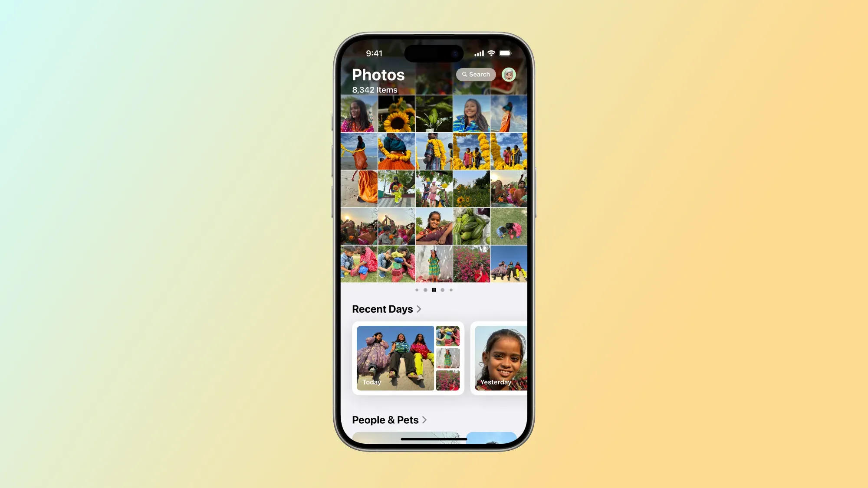The width and height of the screenshot is (868, 488).
Task: Tap the Photos 8,342 Items label
Action: (378, 80)
